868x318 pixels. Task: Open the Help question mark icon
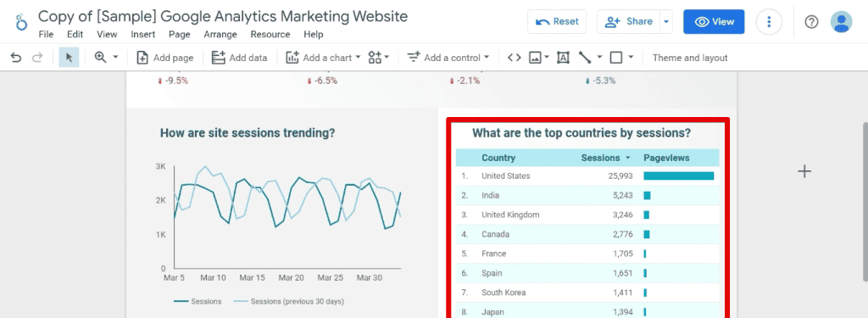click(811, 21)
